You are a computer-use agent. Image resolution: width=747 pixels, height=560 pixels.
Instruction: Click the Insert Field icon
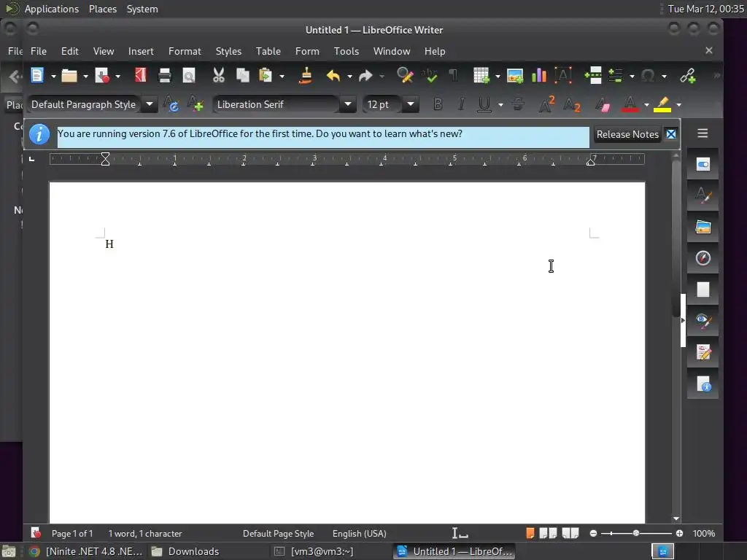(x=616, y=75)
